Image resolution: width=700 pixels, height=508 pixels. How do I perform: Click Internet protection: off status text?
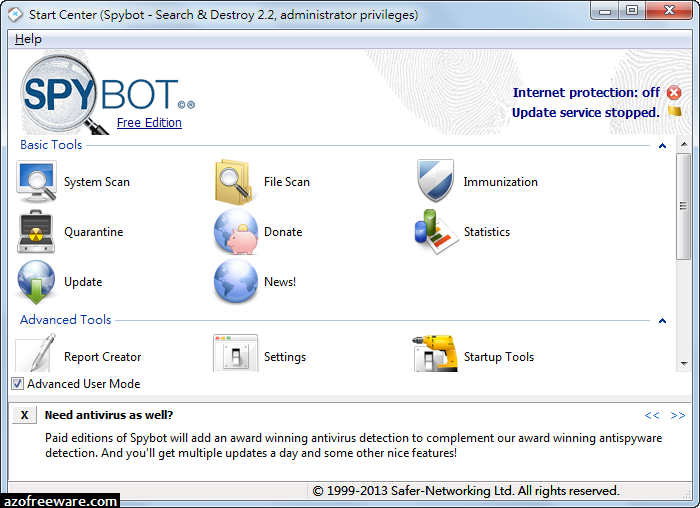pos(586,92)
